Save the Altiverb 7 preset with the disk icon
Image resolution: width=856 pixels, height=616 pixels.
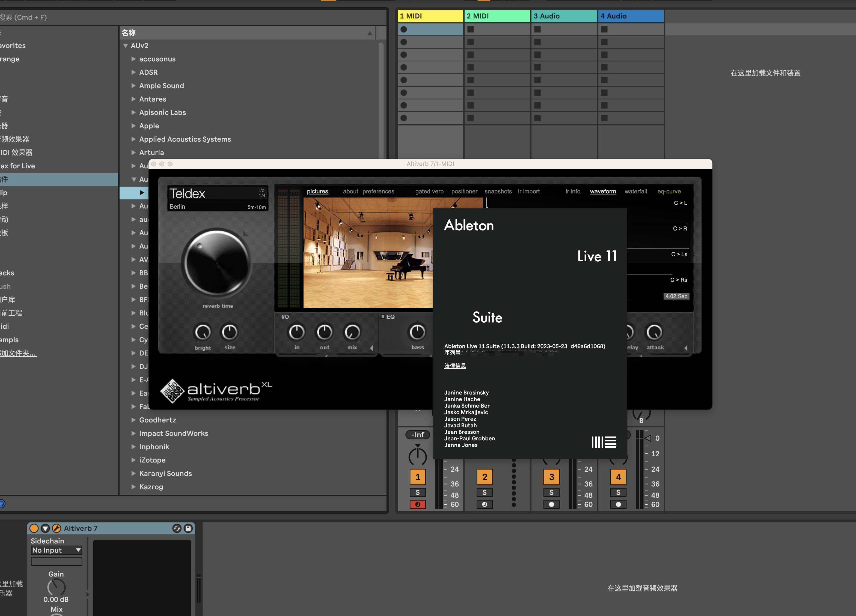[188, 528]
